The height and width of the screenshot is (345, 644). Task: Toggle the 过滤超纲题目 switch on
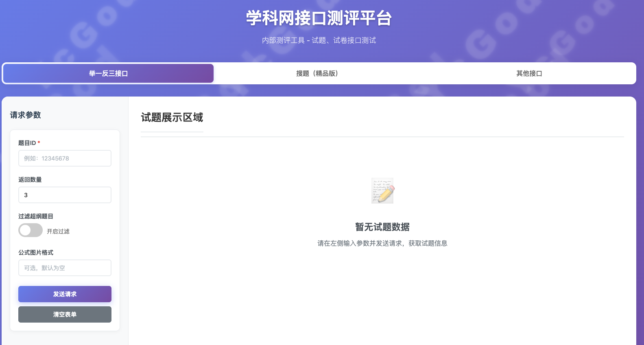(x=31, y=230)
